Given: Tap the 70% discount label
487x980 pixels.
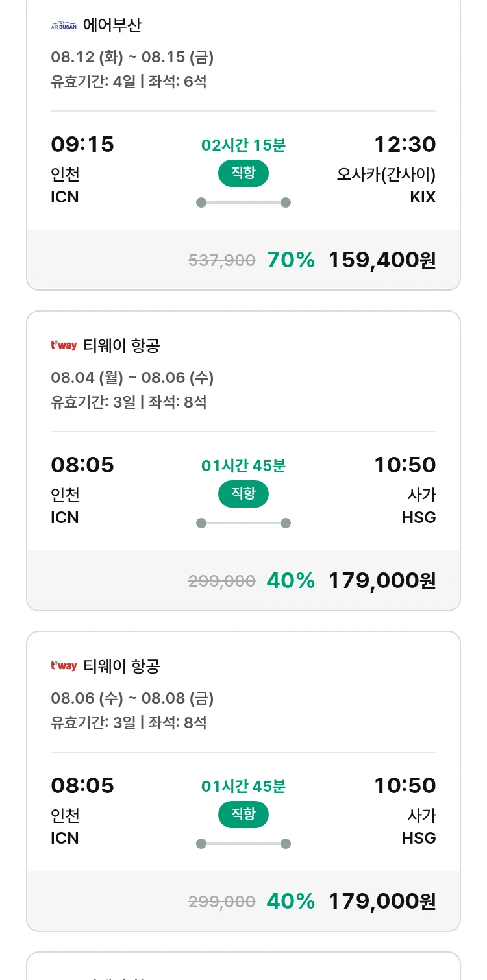Looking at the screenshot, I should [290, 260].
